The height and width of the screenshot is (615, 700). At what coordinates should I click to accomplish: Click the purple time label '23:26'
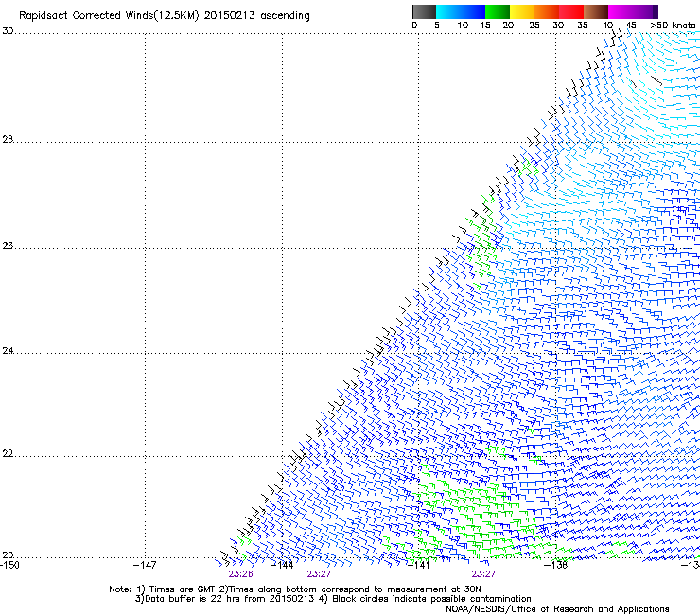(x=240, y=574)
